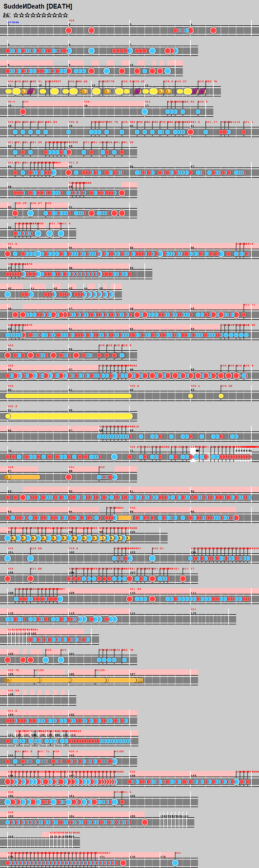
Task: Click the HS1.88 label in measure 105
Action: pos(36,569)
